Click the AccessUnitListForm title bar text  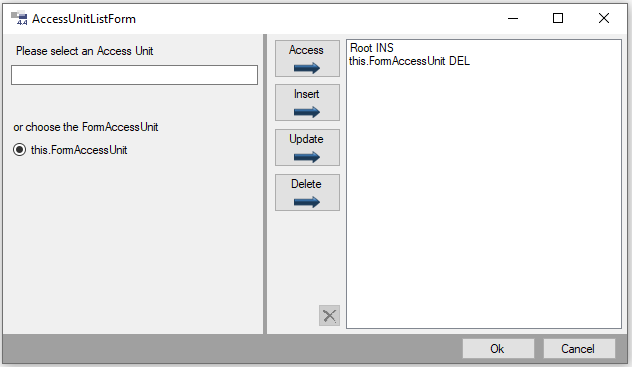point(84,19)
